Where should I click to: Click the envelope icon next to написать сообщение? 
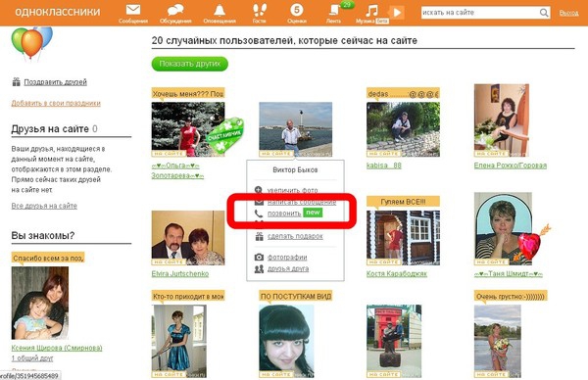[259, 203]
